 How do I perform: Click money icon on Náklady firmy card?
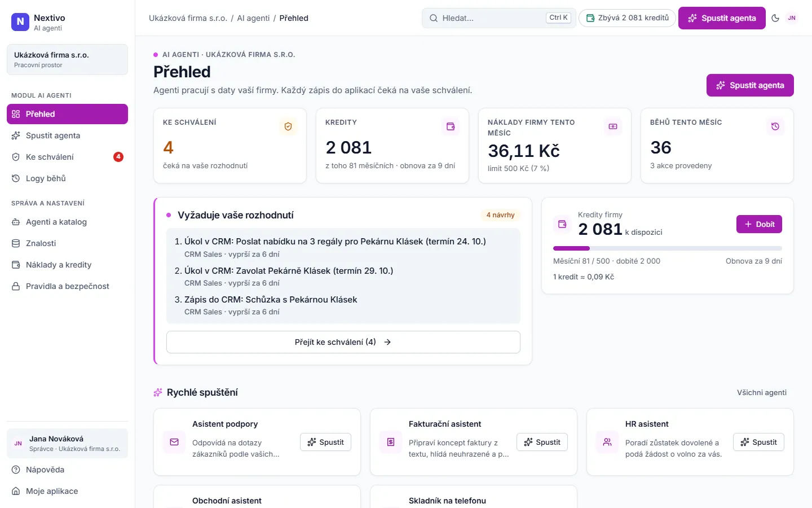click(613, 126)
